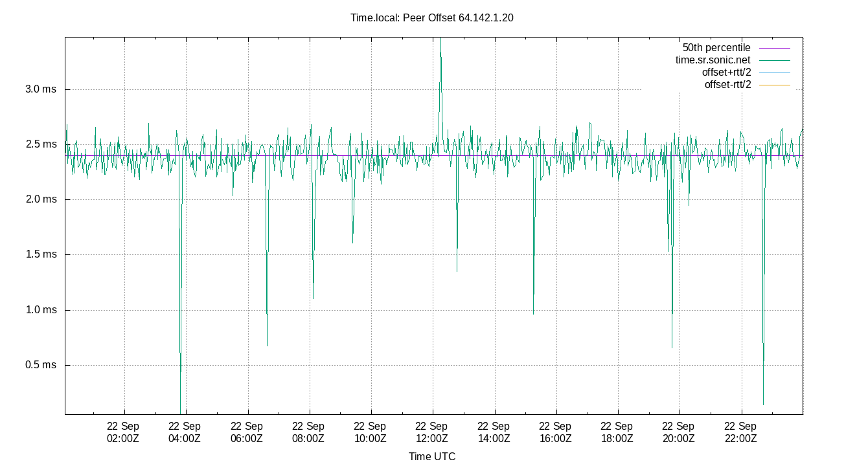This screenshot has height=466, width=868.
Task: Click the '22 Sep 18:00Z' x-axis label
Action: (617, 432)
